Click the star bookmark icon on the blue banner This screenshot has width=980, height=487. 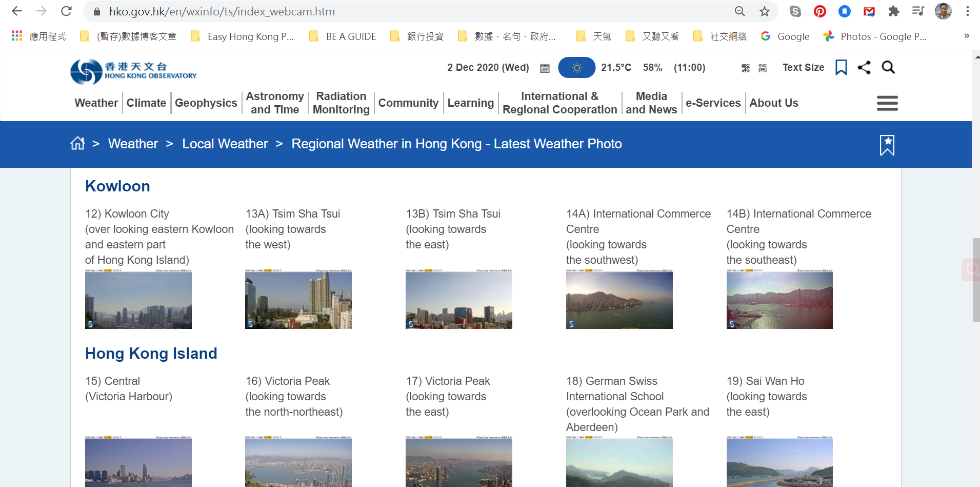coord(887,145)
